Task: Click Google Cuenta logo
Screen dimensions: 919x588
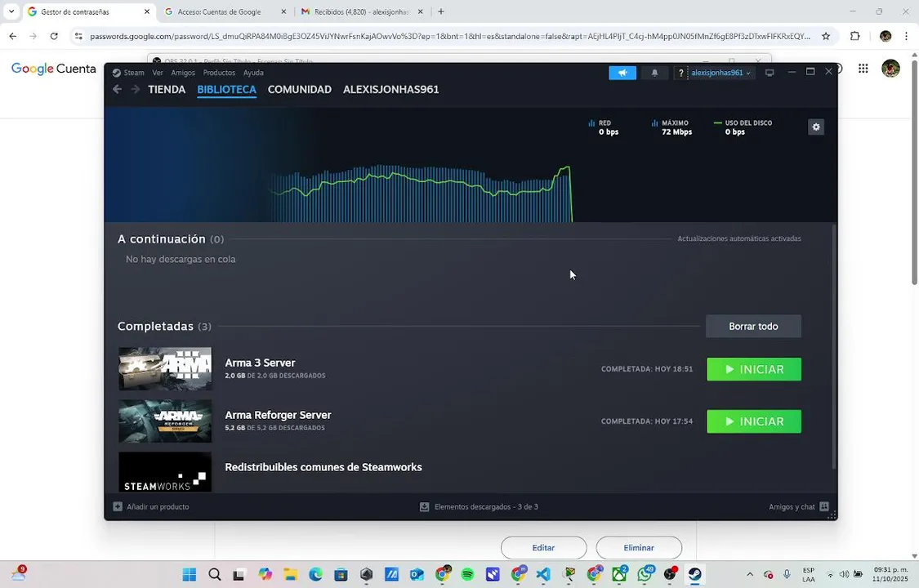Action: [53, 69]
